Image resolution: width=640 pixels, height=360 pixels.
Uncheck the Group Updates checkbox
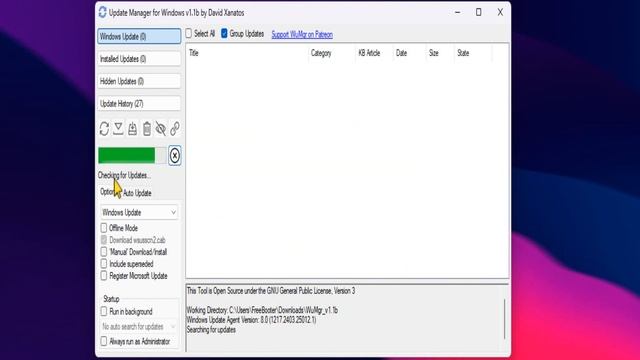pos(224,33)
